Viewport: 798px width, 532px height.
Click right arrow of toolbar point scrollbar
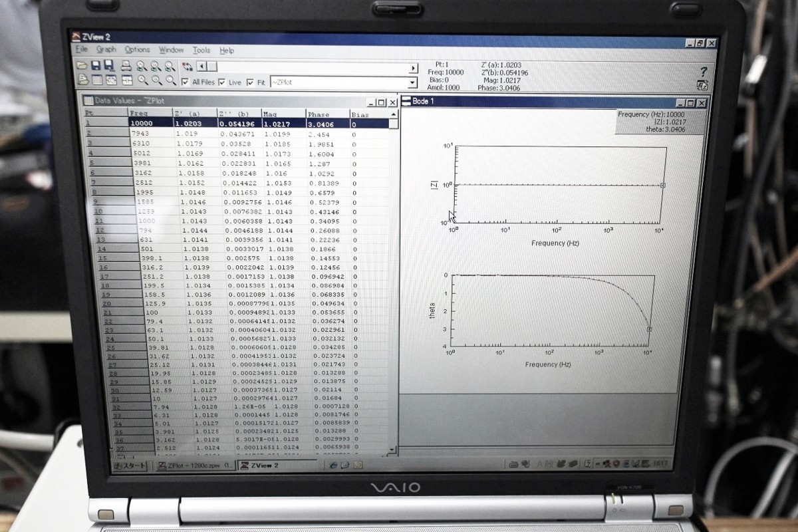coord(414,68)
